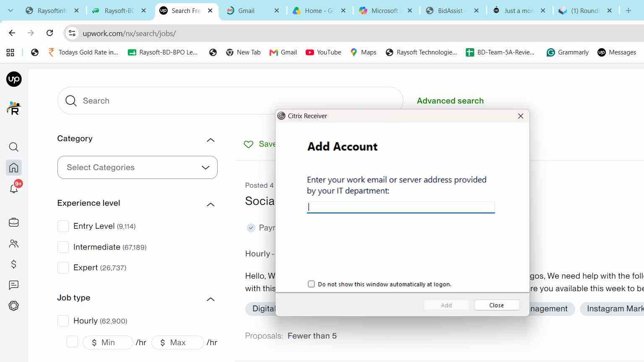This screenshot has width=644, height=362.
Task: Check the Entry Level checkbox
Action: click(63, 226)
